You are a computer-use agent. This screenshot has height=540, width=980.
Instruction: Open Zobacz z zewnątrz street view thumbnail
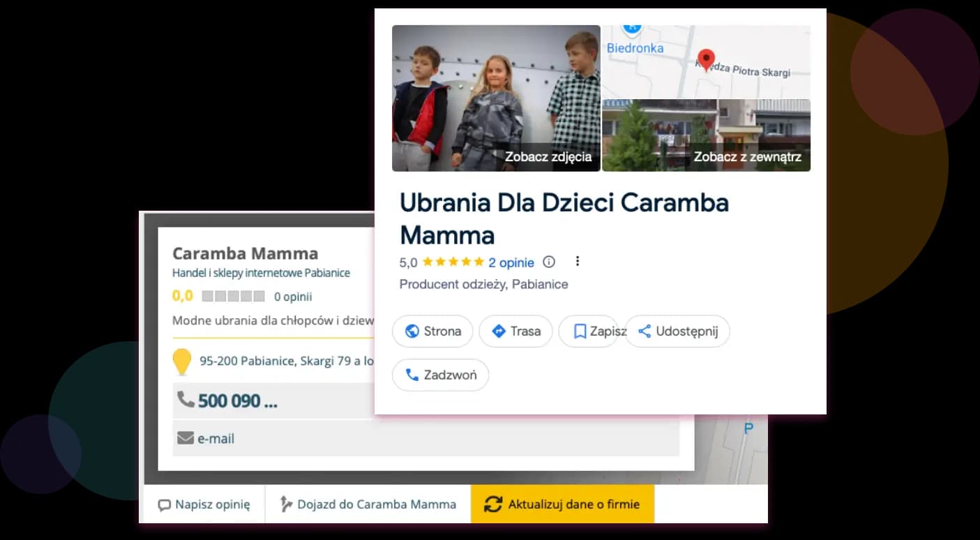[707, 135]
